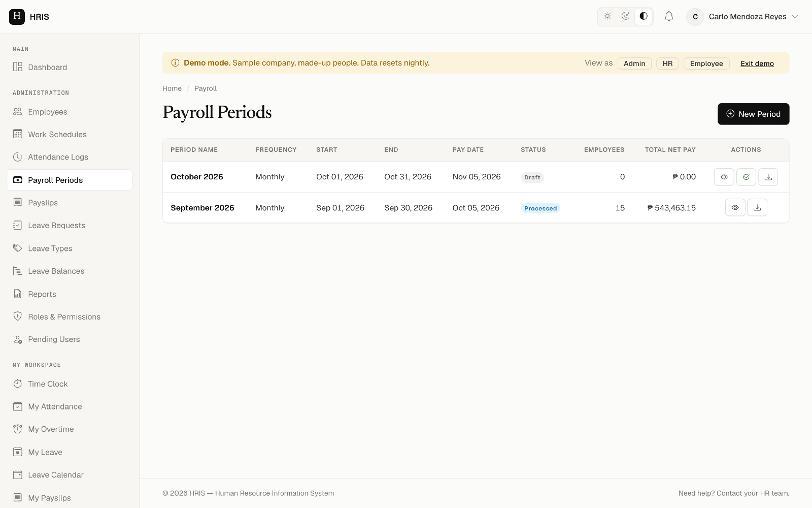View September 2026 period eye icon
Viewport: 812px width, 508px height.
[x=735, y=208]
